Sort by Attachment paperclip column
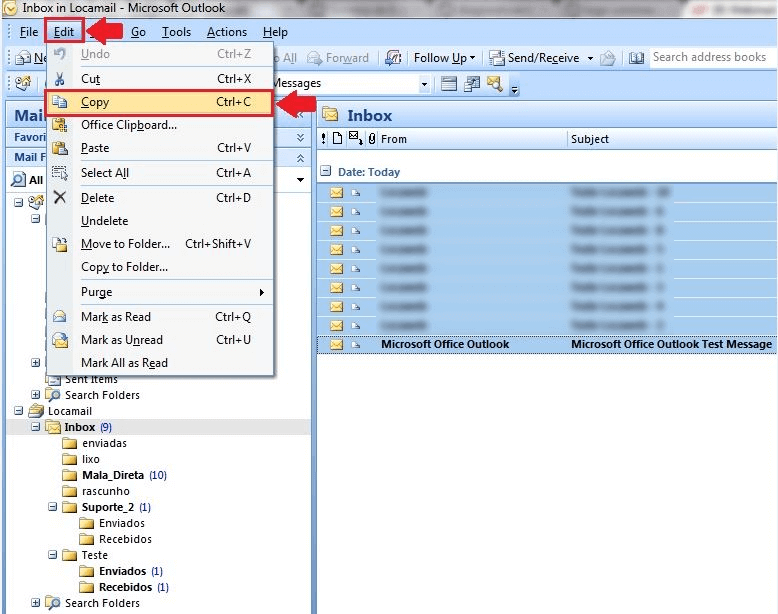 (x=372, y=139)
